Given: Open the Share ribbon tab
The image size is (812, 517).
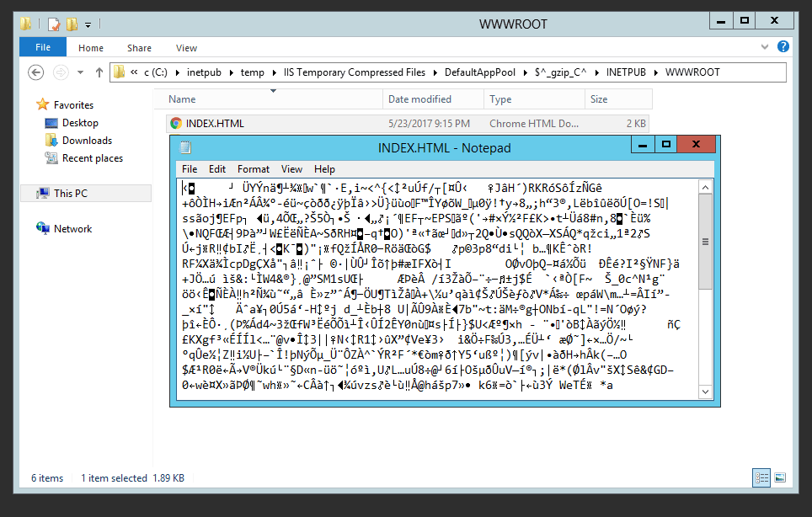Looking at the screenshot, I should click(139, 48).
